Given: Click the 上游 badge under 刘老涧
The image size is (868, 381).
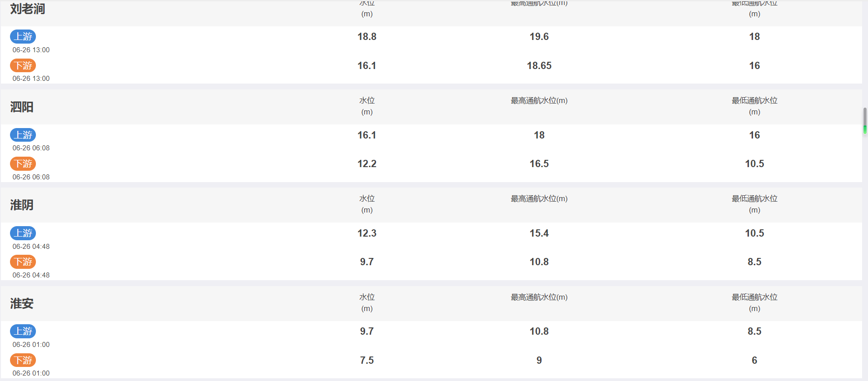Looking at the screenshot, I should point(23,36).
